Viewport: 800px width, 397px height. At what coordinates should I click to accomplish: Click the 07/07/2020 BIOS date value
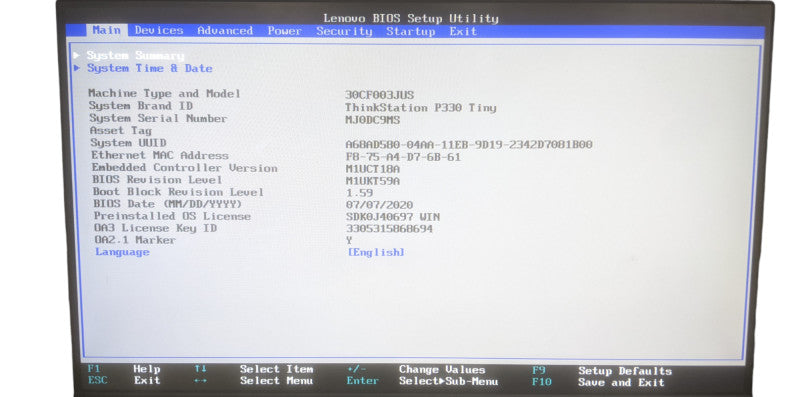(380, 205)
